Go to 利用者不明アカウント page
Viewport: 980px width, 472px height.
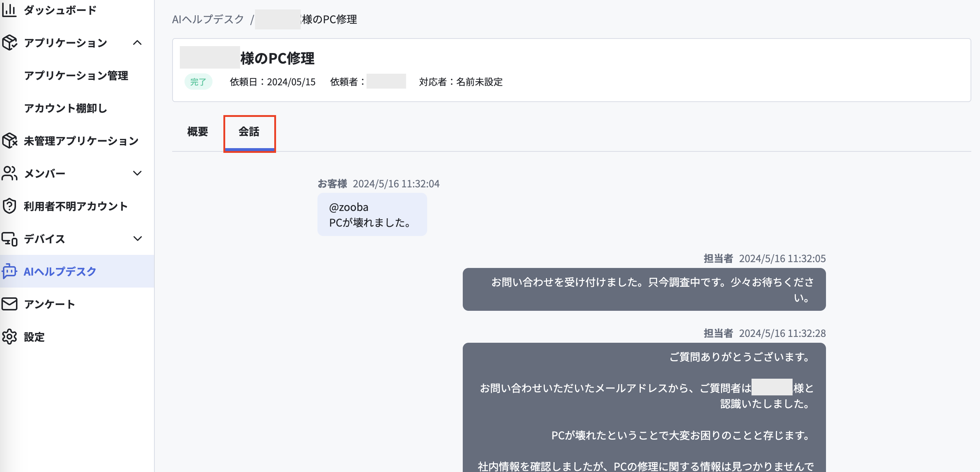click(x=76, y=206)
